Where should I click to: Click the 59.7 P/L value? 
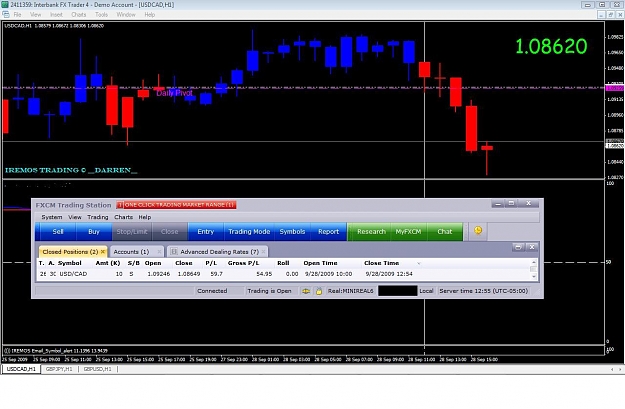tap(216, 274)
